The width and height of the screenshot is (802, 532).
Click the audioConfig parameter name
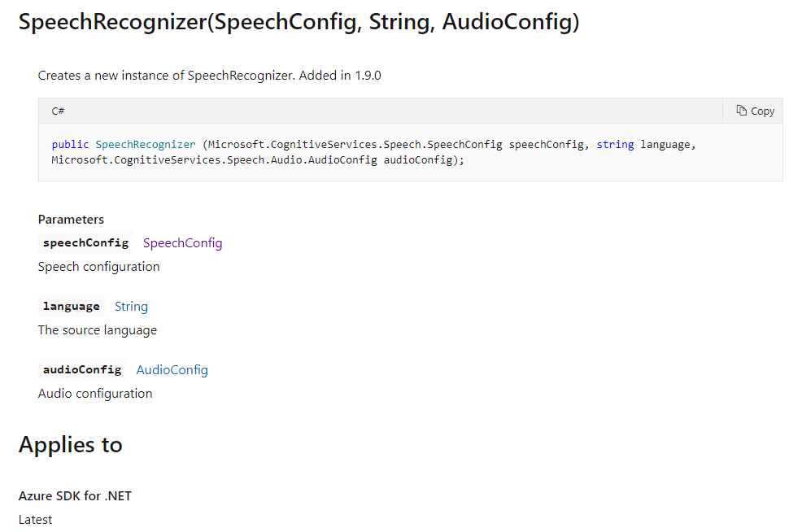click(82, 370)
